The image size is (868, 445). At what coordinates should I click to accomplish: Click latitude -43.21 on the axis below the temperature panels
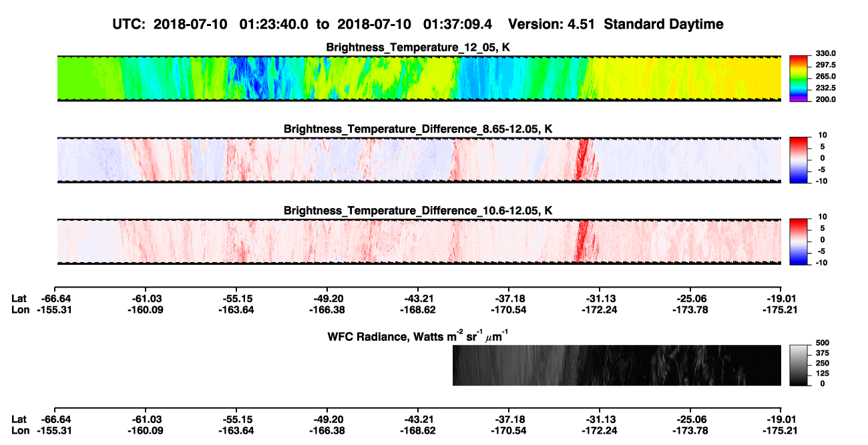coord(418,298)
